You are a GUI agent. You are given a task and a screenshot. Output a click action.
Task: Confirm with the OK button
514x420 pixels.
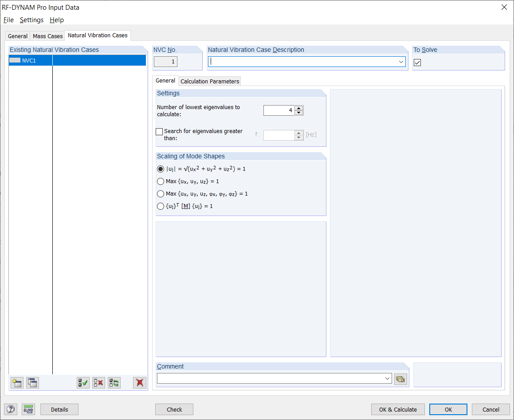pos(448,409)
